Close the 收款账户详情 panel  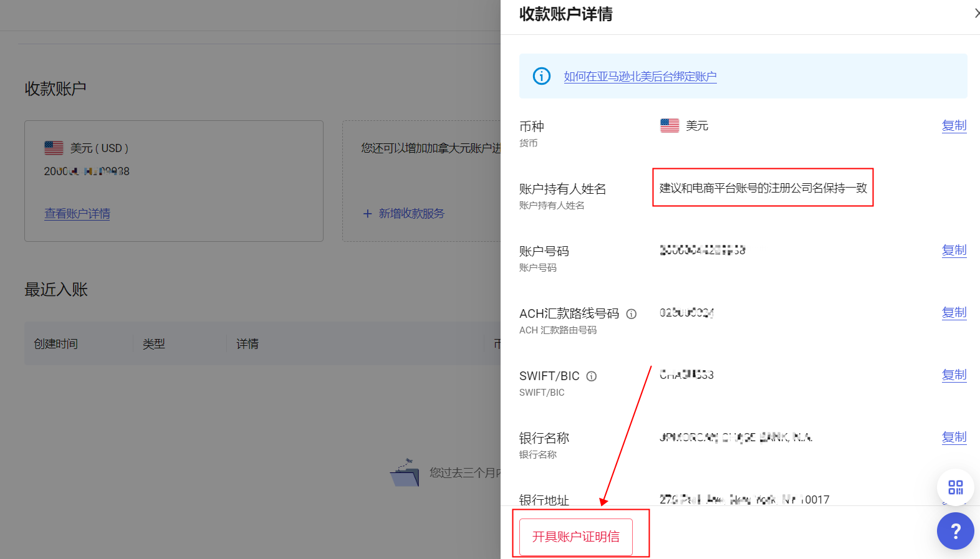976,13
